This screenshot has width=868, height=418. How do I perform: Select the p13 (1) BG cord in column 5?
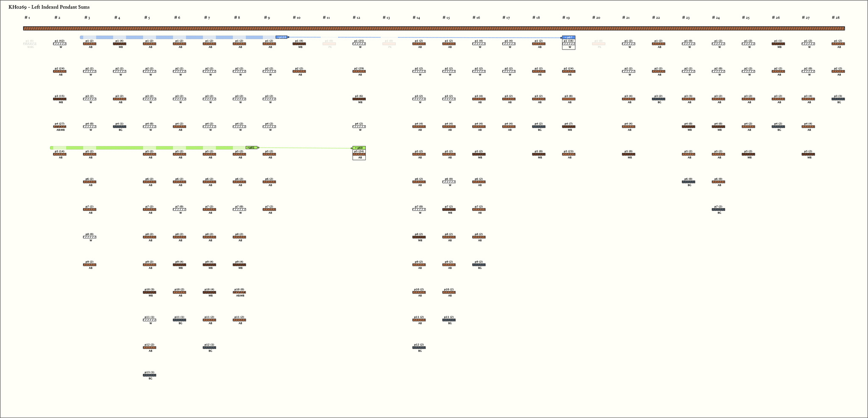tap(149, 375)
